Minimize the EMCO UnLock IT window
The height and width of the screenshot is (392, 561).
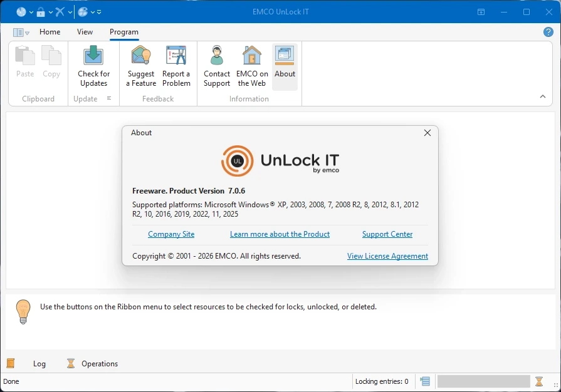(504, 12)
